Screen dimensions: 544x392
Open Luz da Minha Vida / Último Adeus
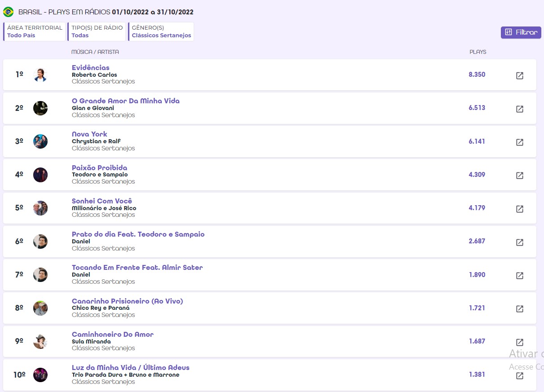[131, 368]
